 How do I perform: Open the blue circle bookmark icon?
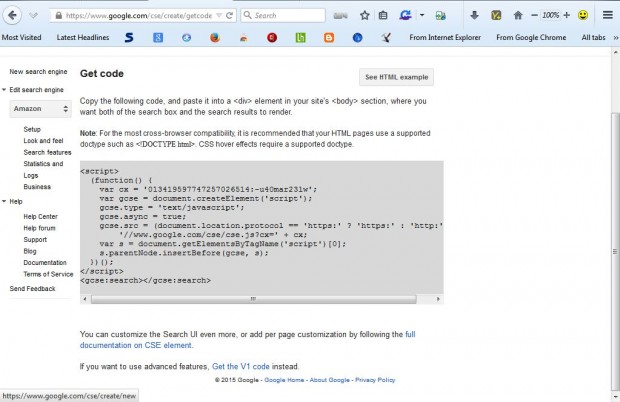click(x=357, y=38)
